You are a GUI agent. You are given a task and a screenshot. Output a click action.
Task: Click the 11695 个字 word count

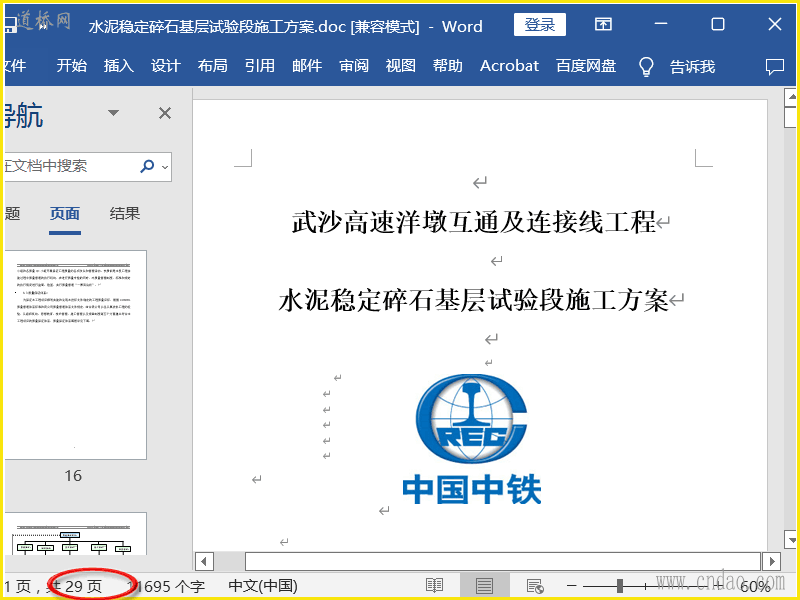pyautogui.click(x=166, y=586)
